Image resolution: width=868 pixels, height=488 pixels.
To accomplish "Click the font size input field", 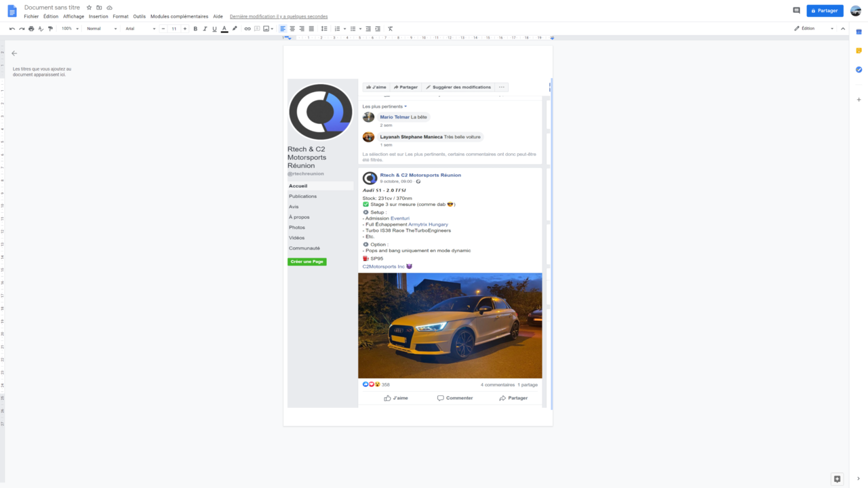I will click(174, 29).
